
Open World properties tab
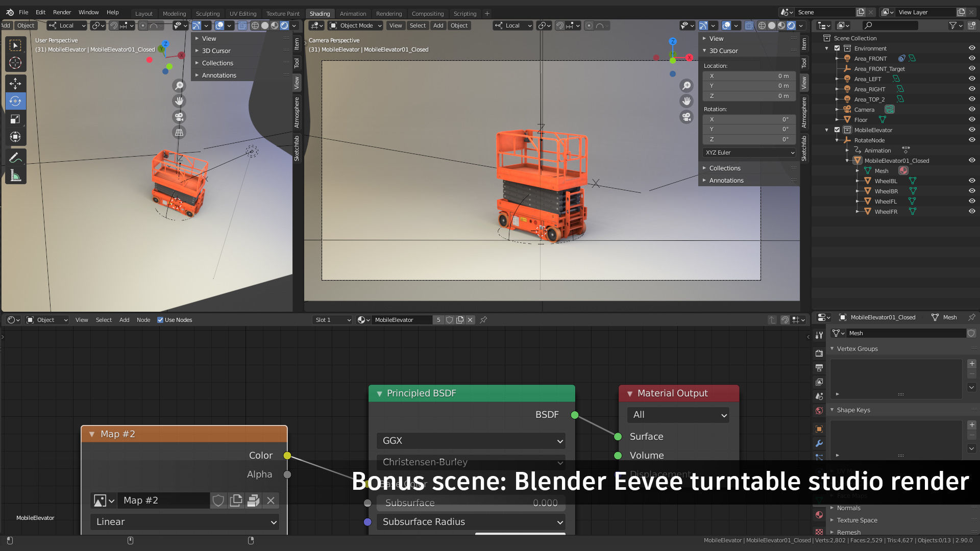819,411
